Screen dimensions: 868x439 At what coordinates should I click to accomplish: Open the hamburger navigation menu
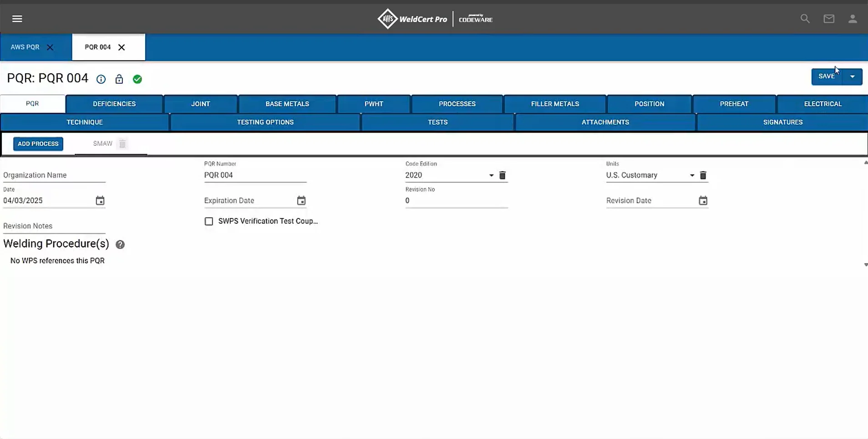click(17, 19)
